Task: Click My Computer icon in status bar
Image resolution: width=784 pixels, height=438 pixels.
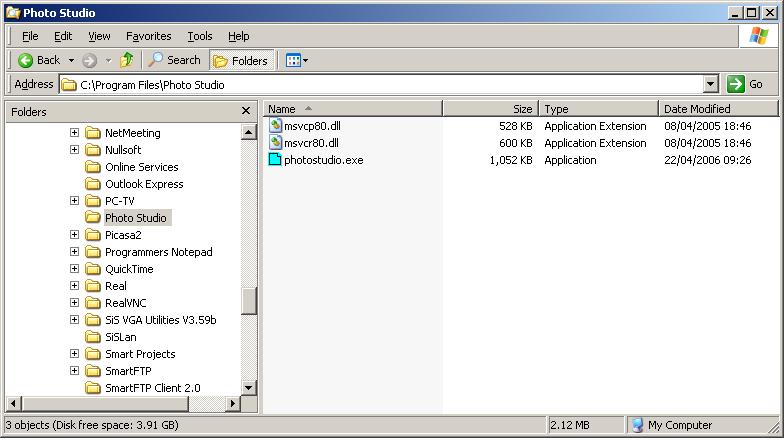Action: coord(637,425)
